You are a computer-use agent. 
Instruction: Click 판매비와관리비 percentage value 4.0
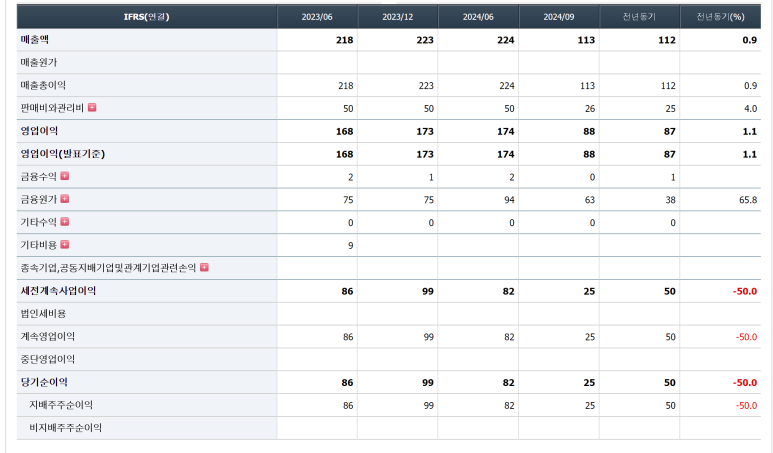point(751,108)
